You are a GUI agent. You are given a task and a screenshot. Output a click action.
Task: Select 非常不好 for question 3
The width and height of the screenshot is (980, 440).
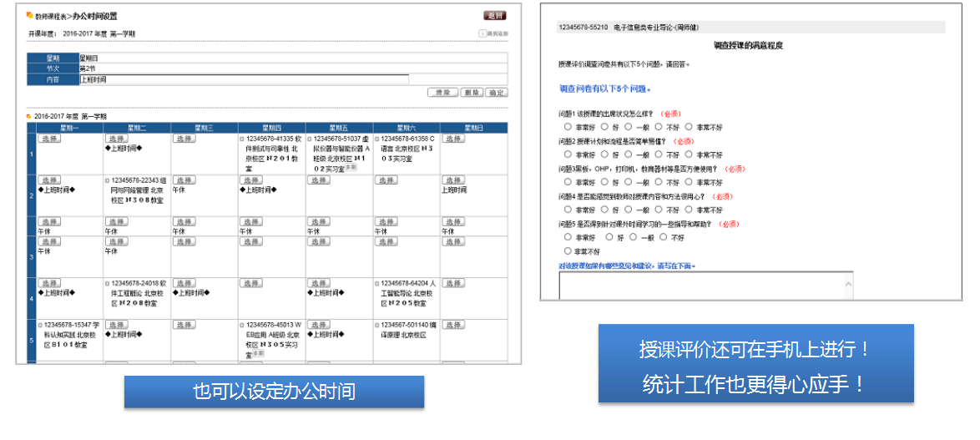coord(690,182)
